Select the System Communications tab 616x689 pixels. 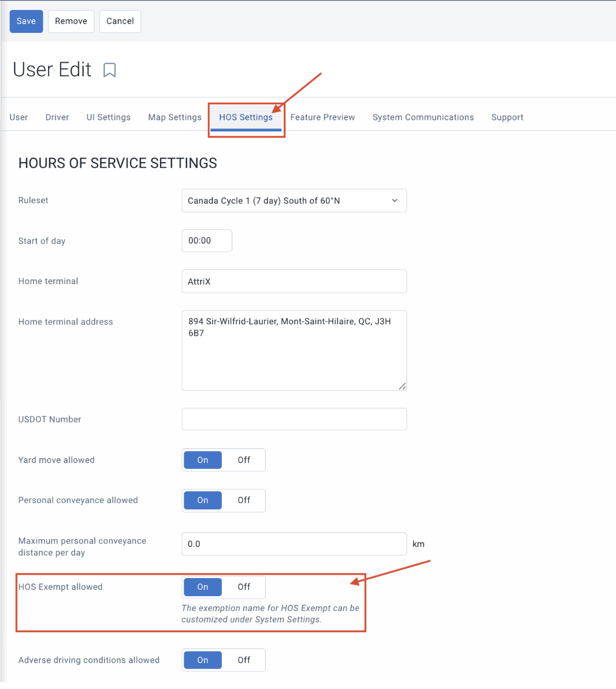(x=423, y=117)
